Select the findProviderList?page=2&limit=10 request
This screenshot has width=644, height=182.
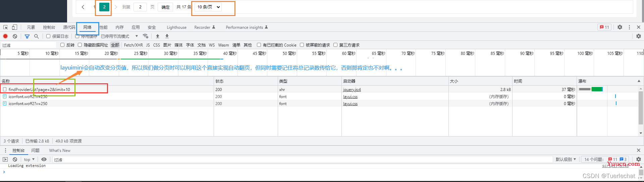tap(39, 90)
